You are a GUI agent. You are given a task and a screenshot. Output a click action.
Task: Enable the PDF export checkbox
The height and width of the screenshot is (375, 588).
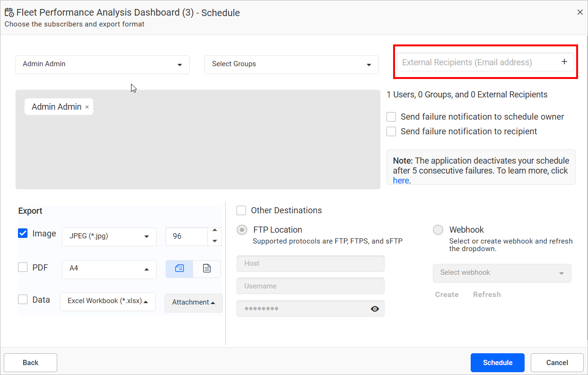(x=23, y=268)
